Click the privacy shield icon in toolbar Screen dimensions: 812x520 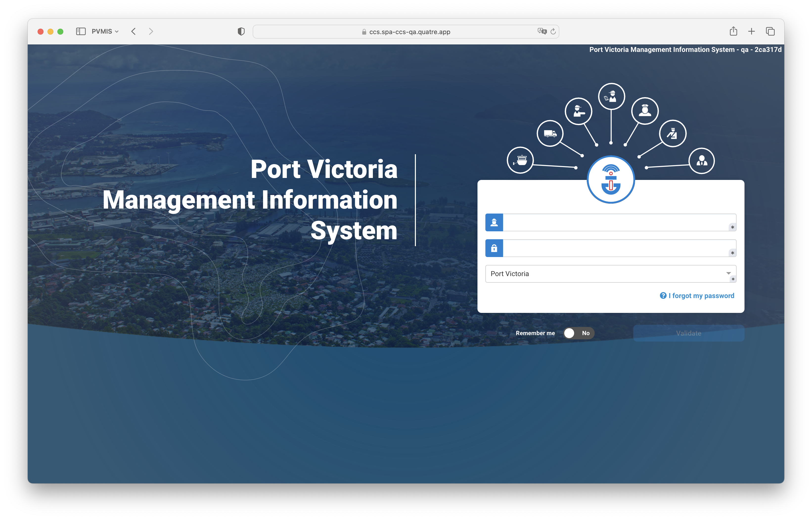(241, 32)
